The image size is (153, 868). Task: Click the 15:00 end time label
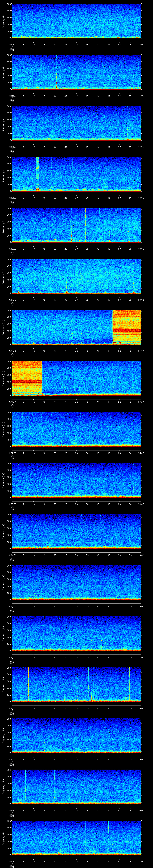coord(141,44)
